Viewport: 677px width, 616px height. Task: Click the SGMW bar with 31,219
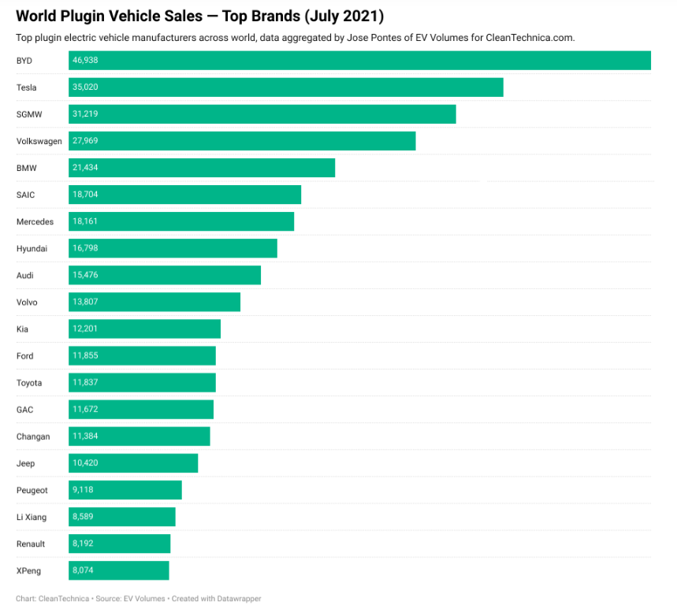coord(262,114)
